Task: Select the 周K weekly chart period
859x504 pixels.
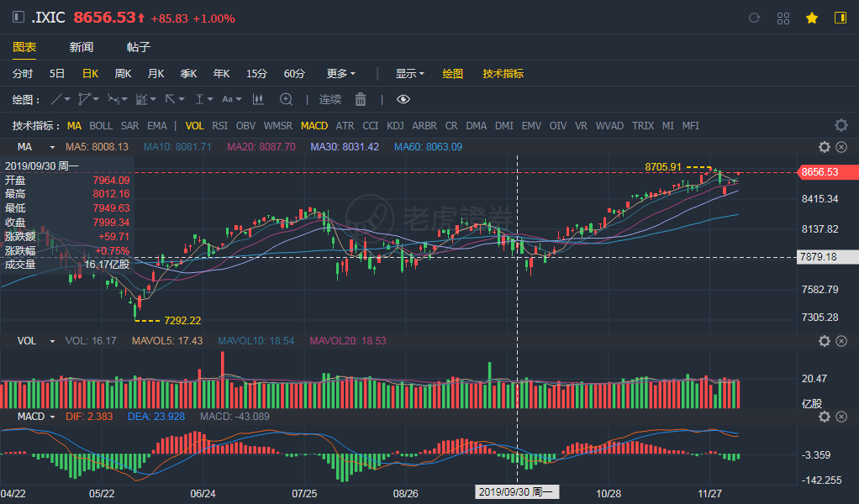Action: [123, 73]
